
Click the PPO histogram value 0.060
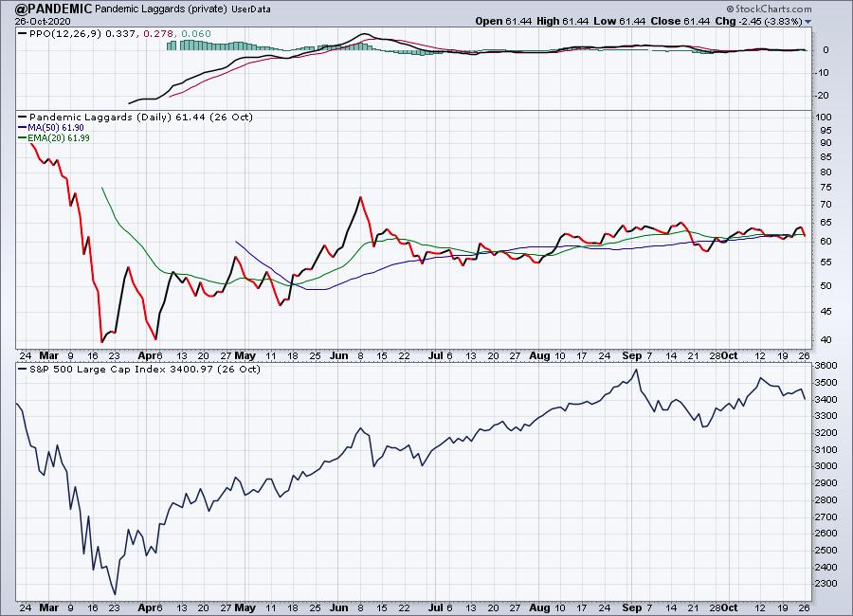pos(196,34)
